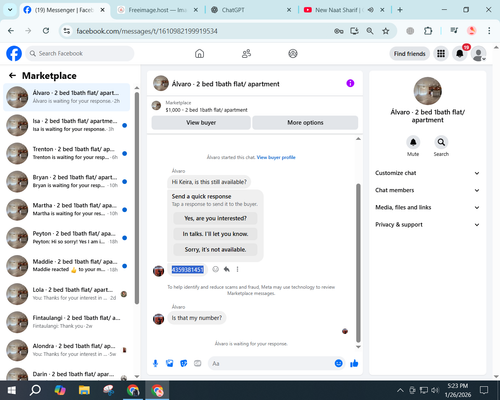Send a thumbs-up like
This screenshot has height=400, width=500.
point(354,363)
